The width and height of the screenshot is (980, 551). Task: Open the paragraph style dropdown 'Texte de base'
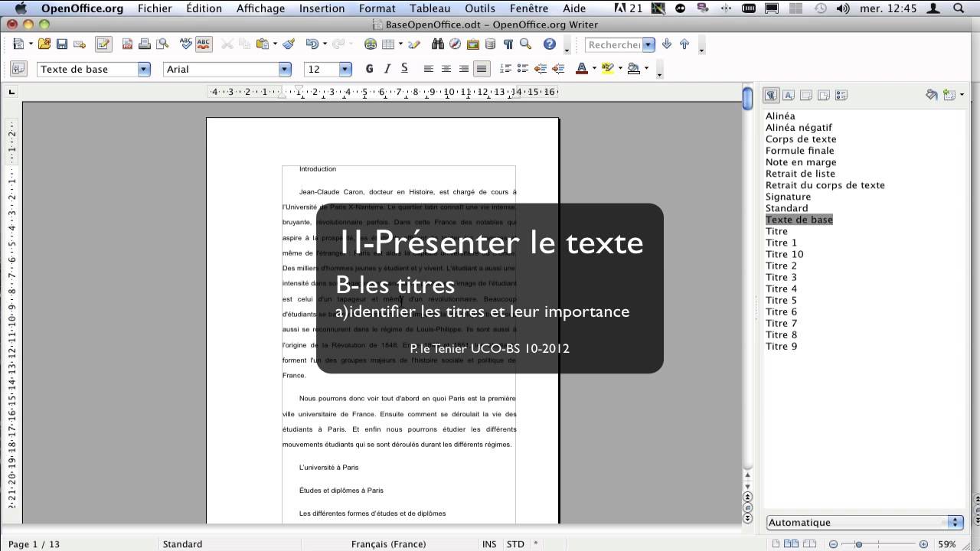pos(144,69)
